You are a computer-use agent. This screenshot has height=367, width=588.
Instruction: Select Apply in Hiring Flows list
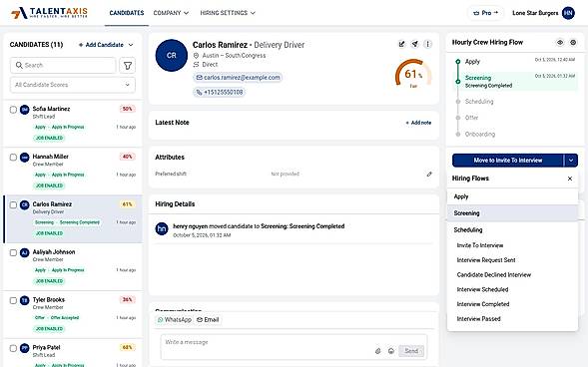click(512, 196)
